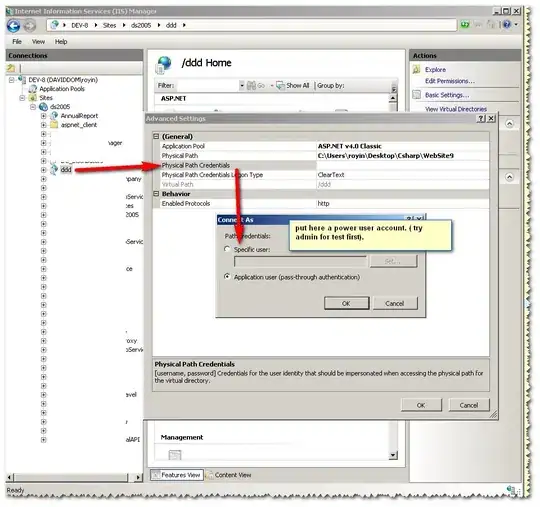The image size is (540, 507).
Task: Collapse the DEV-8 server node
Action: [11, 80]
